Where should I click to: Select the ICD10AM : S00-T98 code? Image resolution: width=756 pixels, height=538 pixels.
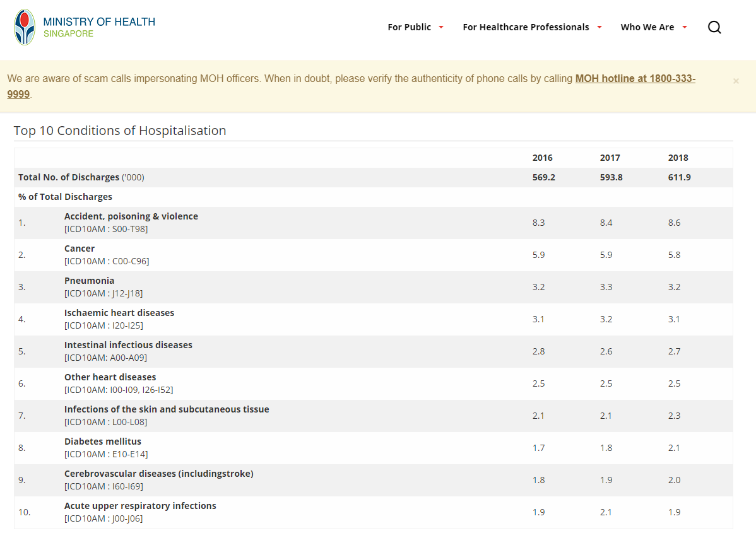(x=106, y=229)
